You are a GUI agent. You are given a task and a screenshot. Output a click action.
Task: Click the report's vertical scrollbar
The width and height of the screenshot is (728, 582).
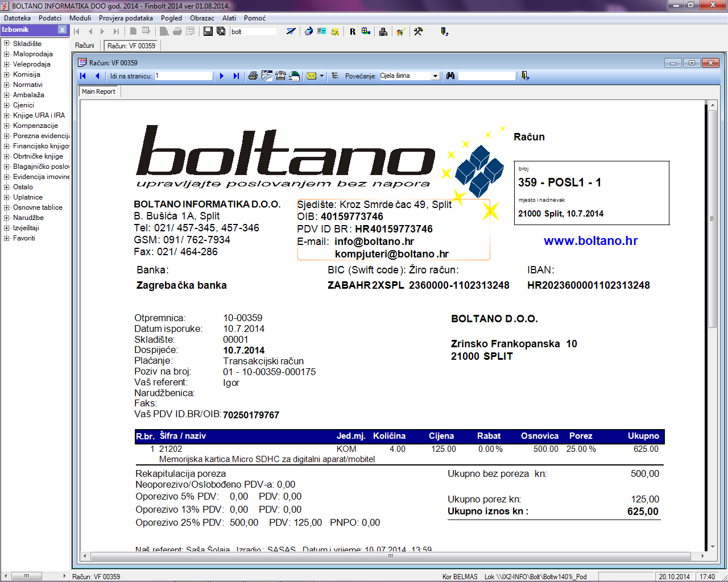click(x=712, y=227)
